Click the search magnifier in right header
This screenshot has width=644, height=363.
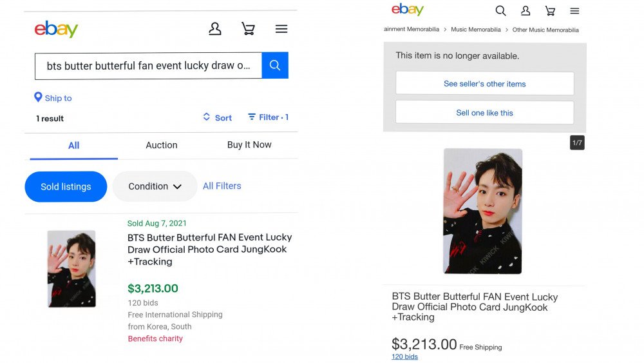pyautogui.click(x=500, y=11)
